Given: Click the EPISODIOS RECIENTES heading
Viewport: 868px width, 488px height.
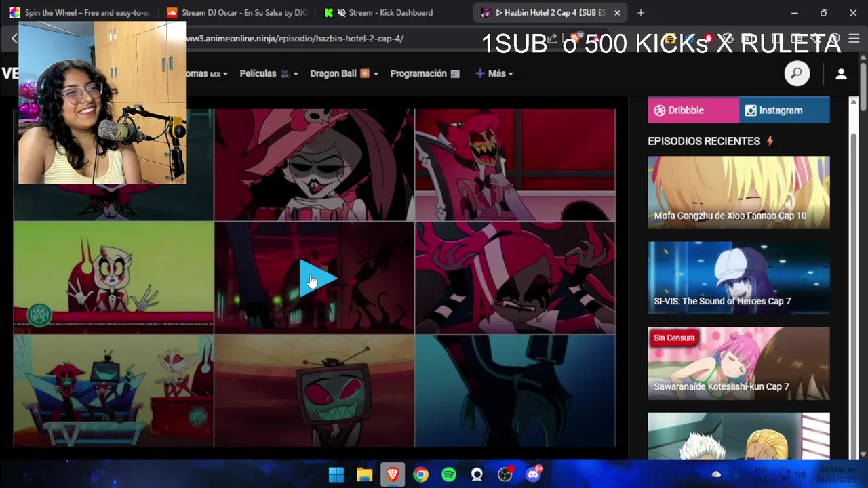Looking at the screenshot, I should point(704,141).
